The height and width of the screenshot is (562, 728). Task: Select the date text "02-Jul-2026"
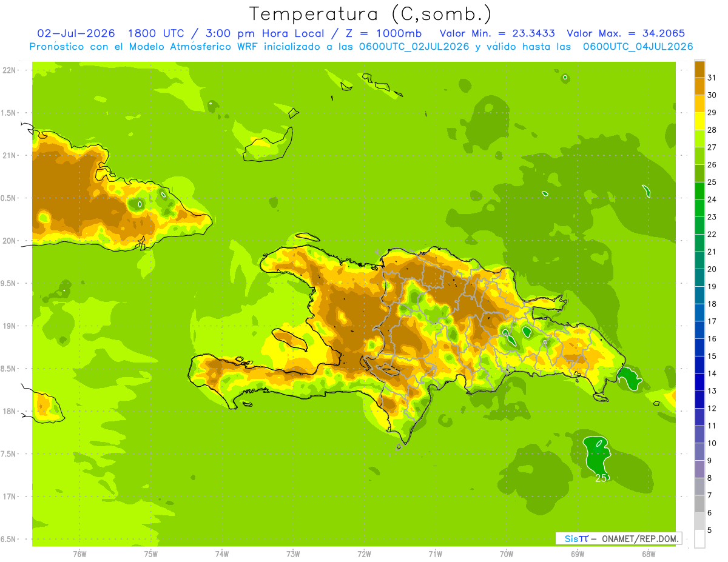click(76, 33)
